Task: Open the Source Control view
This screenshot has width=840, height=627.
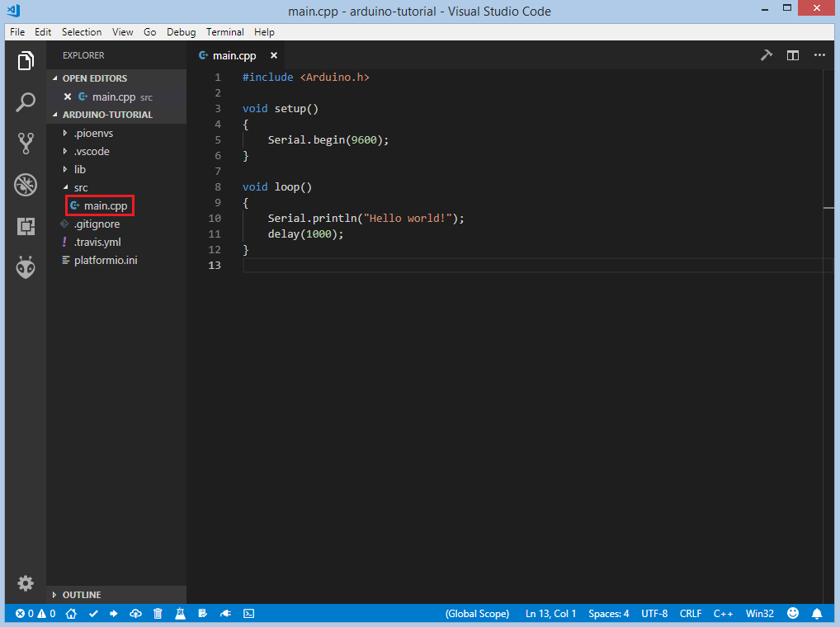Action: pos(26,144)
